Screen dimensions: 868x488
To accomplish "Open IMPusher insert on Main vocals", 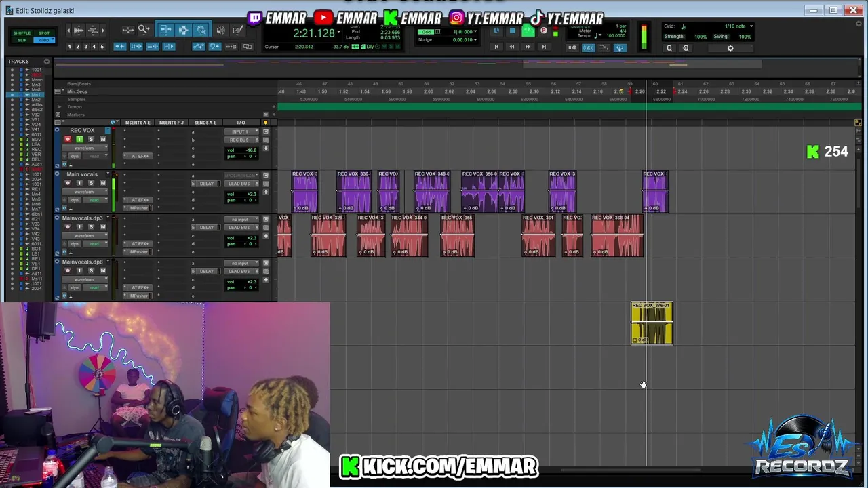I will point(139,208).
